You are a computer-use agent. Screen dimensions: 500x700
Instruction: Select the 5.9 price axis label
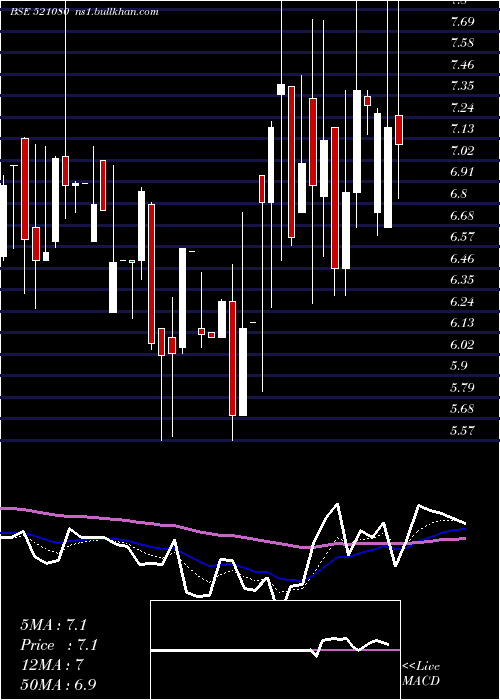(x=459, y=366)
